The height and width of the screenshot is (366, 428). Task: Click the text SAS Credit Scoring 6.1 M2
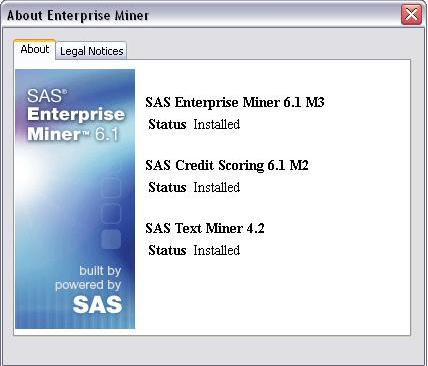point(227,165)
